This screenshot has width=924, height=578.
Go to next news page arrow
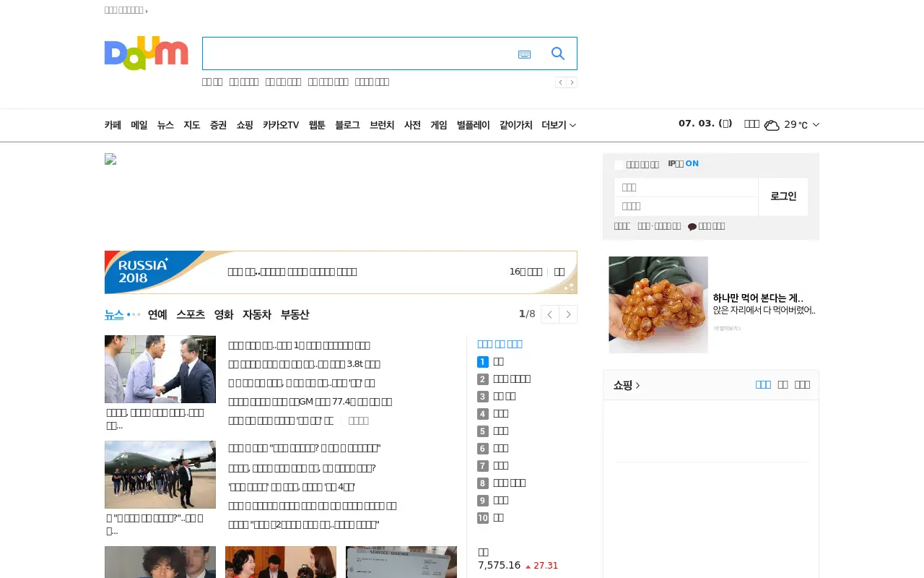click(568, 314)
